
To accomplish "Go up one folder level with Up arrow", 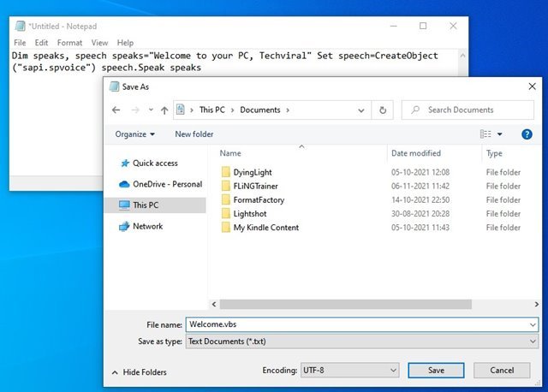I will [x=164, y=110].
